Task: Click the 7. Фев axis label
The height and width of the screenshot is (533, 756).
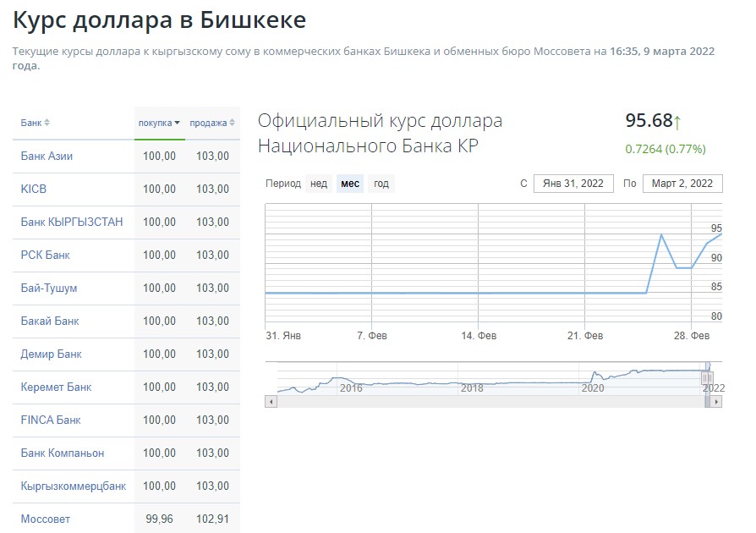Action: [x=372, y=336]
